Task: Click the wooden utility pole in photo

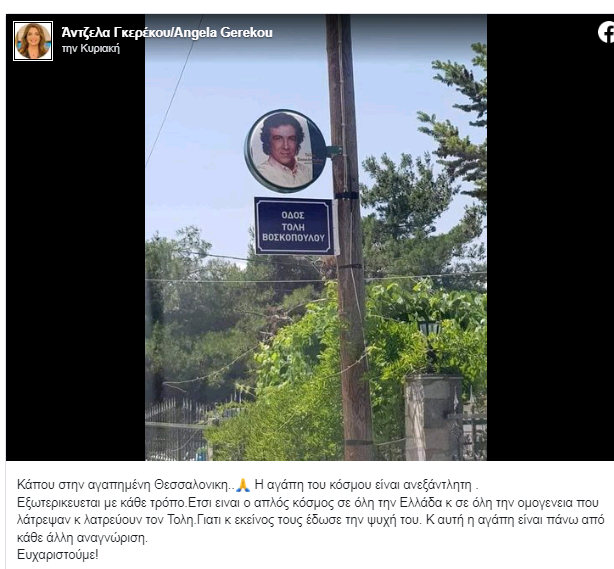Action: [x=349, y=237]
